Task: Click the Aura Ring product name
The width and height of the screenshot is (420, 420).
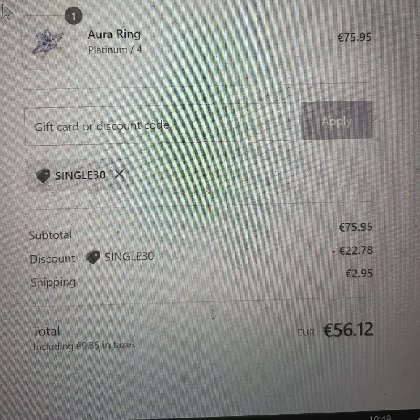Action: [114, 34]
